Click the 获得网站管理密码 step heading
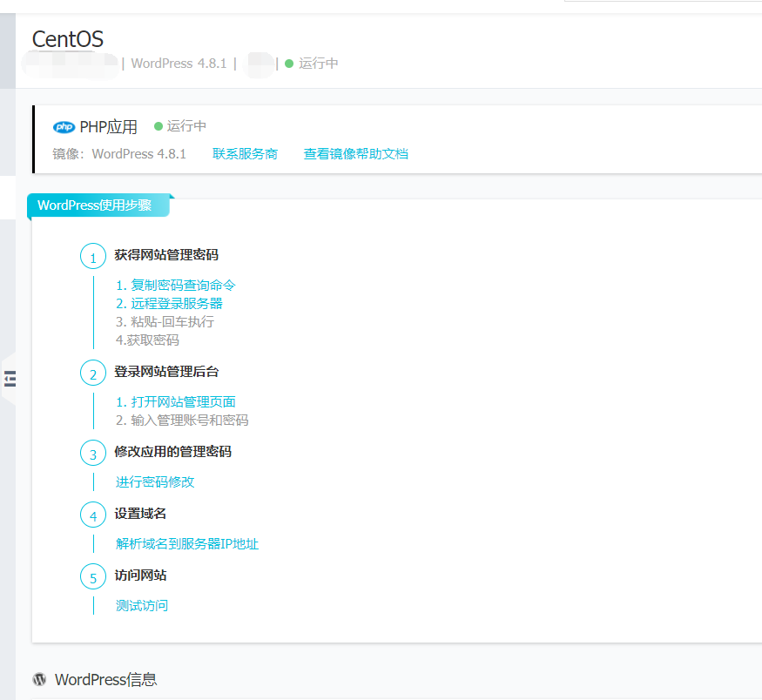This screenshot has height=700, width=762. [x=166, y=255]
